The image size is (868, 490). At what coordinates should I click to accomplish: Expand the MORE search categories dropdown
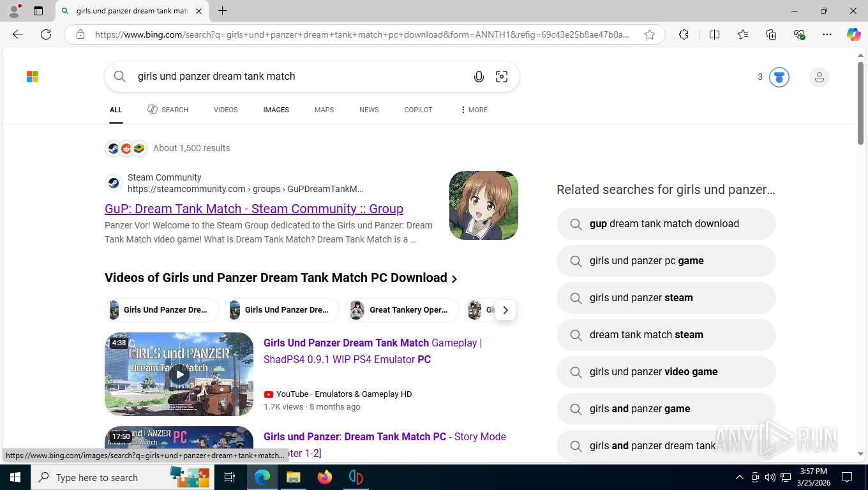point(474,110)
